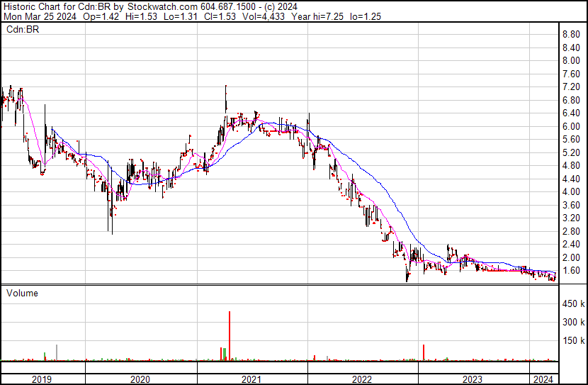Select the 2022 year label
The image size is (588, 385).
coord(362,379)
